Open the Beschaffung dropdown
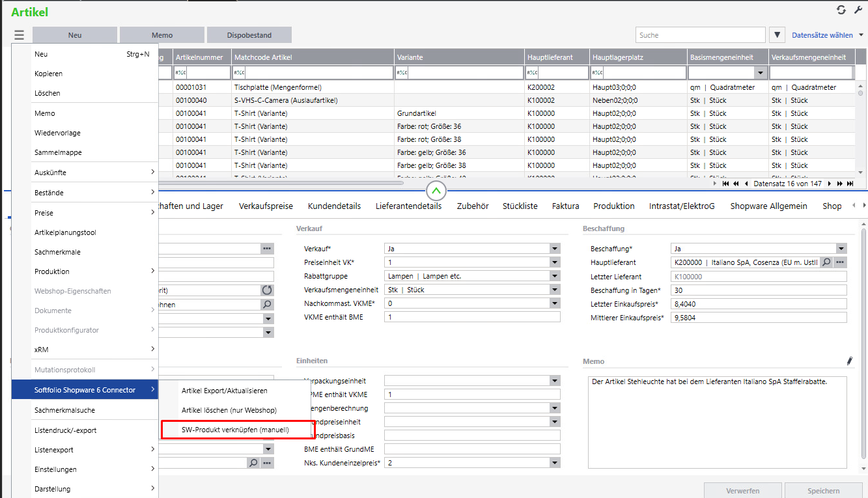 point(841,249)
